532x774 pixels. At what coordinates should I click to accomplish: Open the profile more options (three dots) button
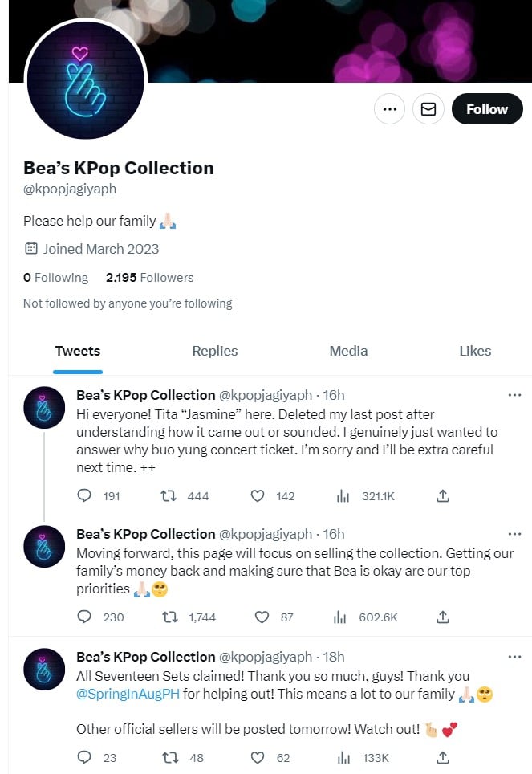click(x=389, y=109)
